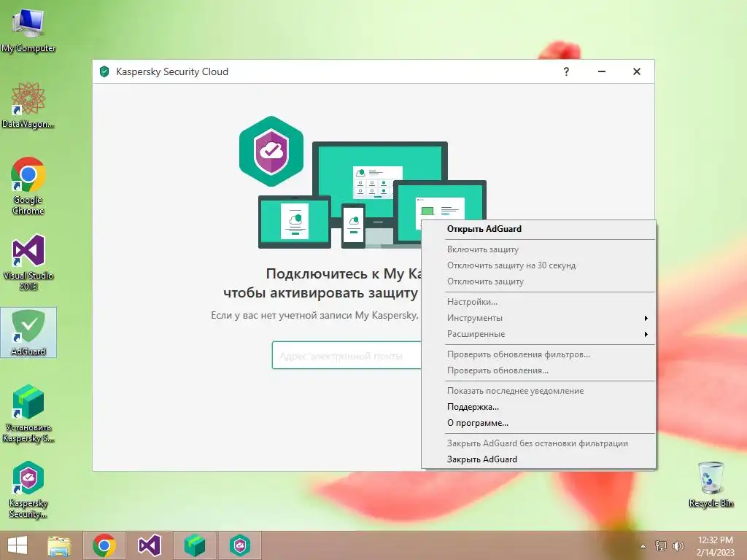Click the Kaspersky installer box taskbar icon
The width and height of the screenshot is (747, 560).
pyautogui.click(x=194, y=545)
